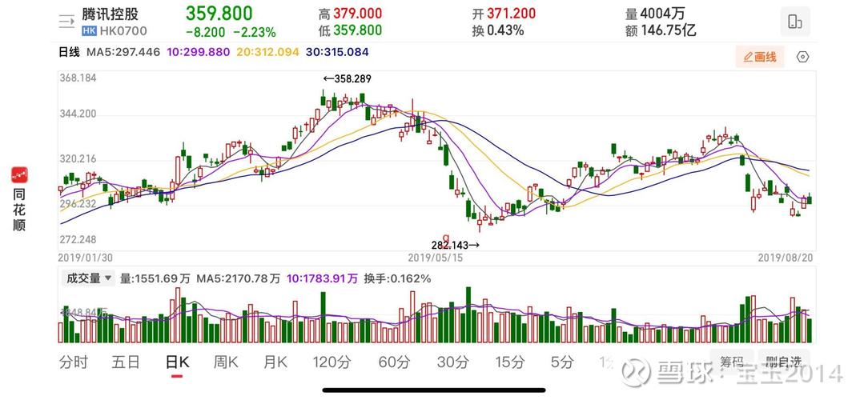Screen dimensions: 868x400
Task: Select the 周K tab
Action: coord(226,362)
